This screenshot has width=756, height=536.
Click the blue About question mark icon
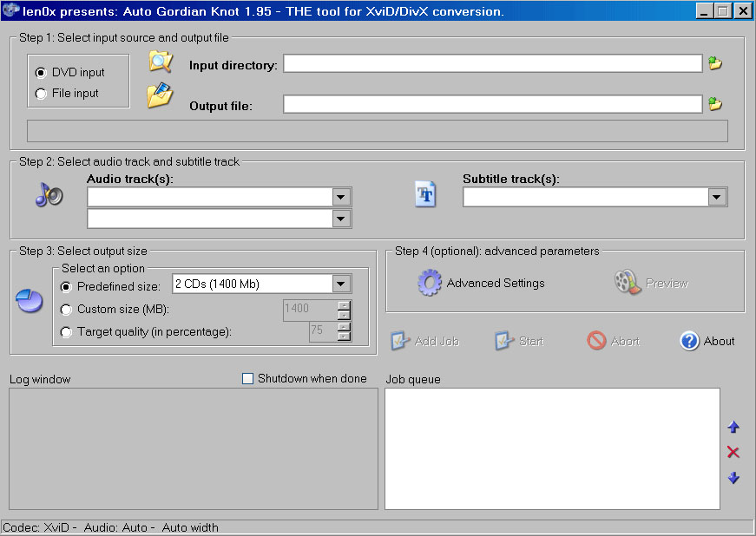[x=689, y=341]
